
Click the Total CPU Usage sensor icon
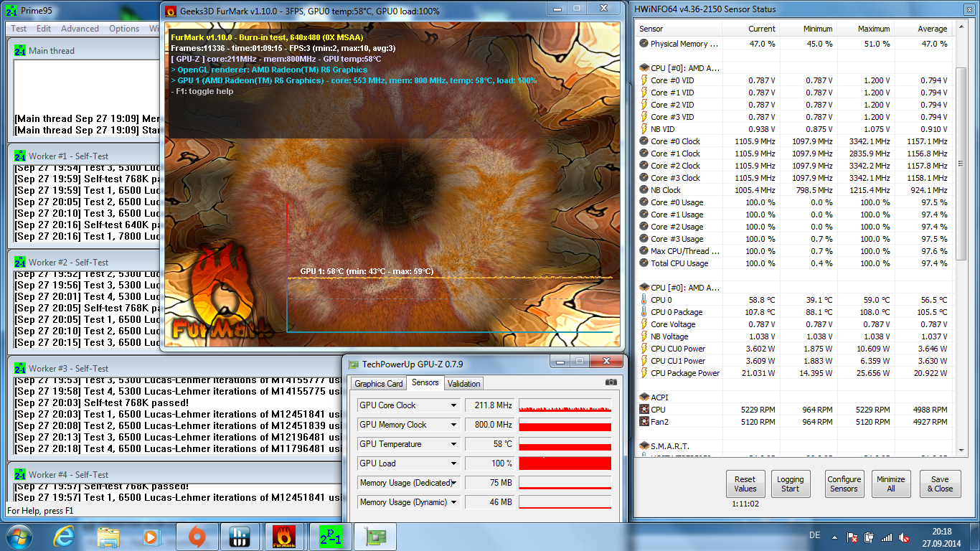[644, 263]
